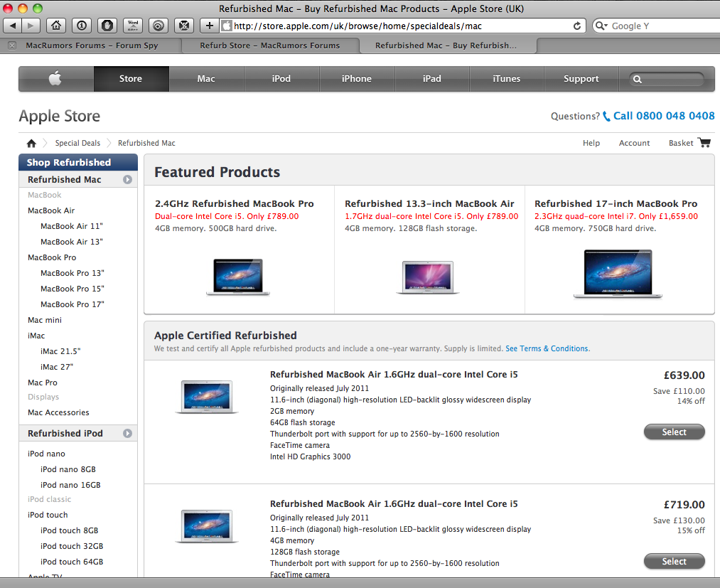The height and width of the screenshot is (588, 720).
Task: Click the 17-inch MacBook Pro thumbnail
Action: [618, 274]
